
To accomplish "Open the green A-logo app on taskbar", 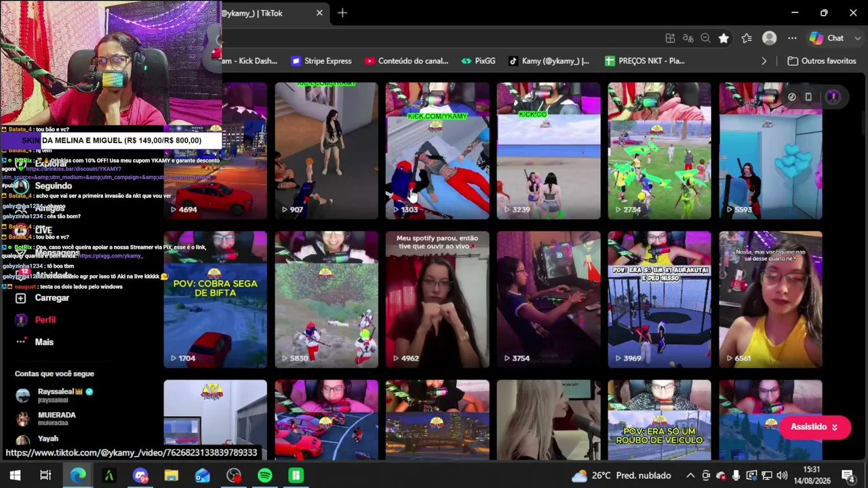I will 108,476.
